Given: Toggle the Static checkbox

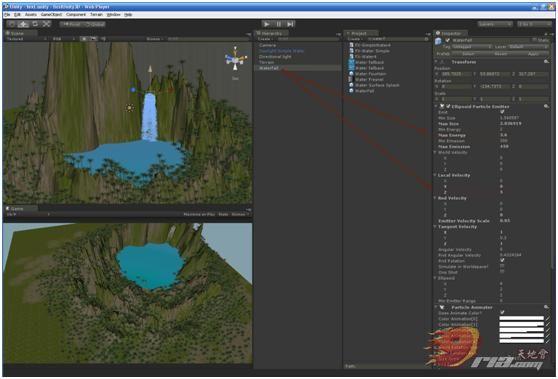Looking at the screenshot, I should pos(535,40).
